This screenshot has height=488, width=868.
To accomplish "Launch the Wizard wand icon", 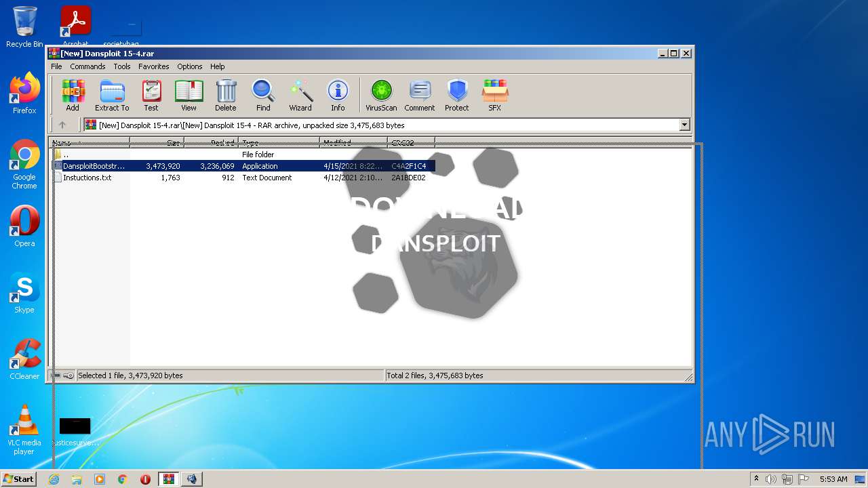I will 300,95.
